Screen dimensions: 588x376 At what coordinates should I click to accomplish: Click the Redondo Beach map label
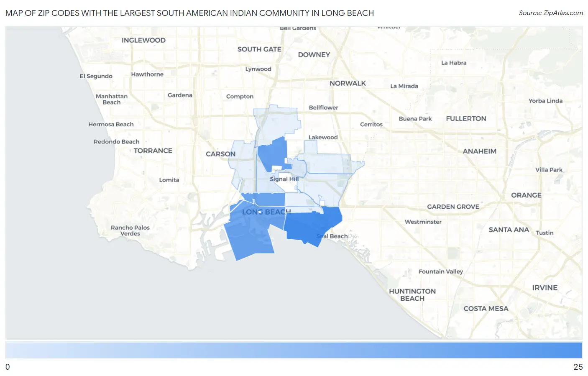[116, 141]
